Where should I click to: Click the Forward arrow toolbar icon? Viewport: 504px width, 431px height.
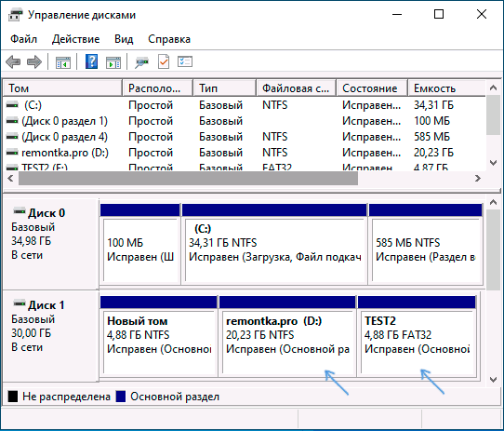coord(34,61)
